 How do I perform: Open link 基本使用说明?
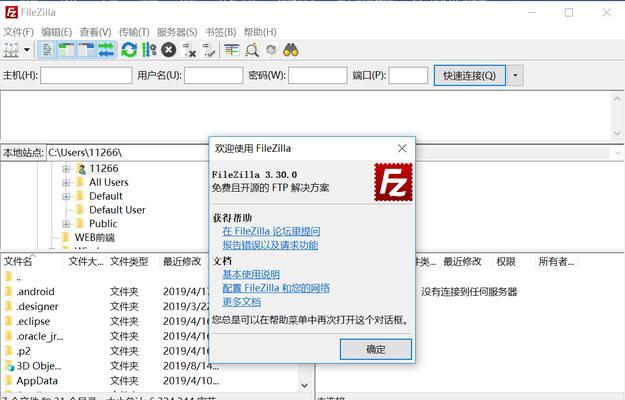tap(251, 275)
